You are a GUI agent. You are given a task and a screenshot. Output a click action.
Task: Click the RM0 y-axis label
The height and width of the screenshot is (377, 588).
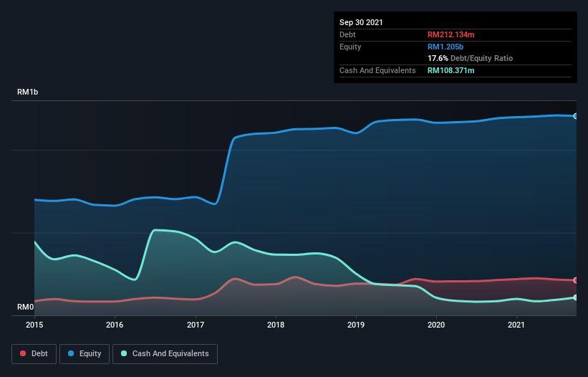(x=26, y=307)
